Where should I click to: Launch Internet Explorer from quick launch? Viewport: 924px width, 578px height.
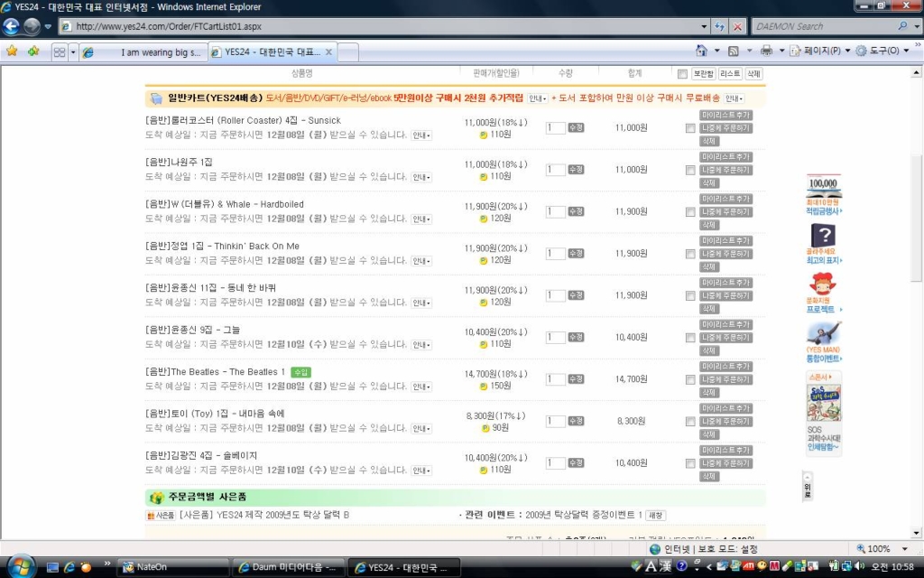pos(69,567)
